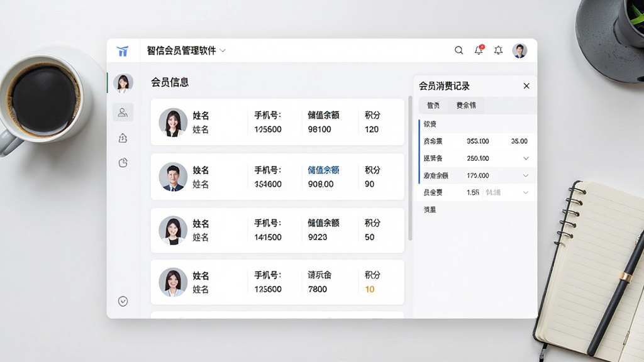
Task: Click the phone number 141500
Action: click(x=268, y=237)
